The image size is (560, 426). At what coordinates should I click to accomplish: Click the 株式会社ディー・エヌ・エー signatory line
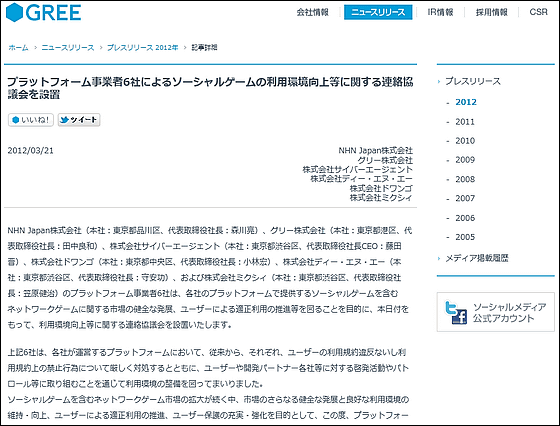[x=361, y=179]
